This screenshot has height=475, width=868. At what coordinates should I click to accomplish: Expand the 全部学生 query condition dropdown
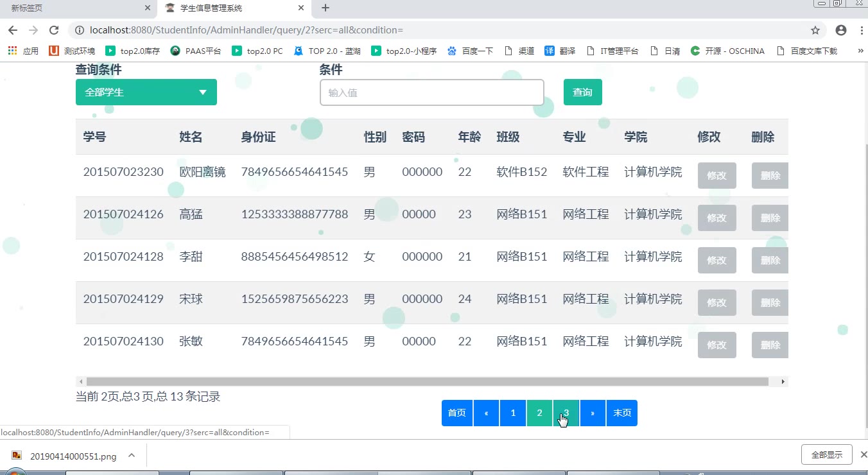146,92
